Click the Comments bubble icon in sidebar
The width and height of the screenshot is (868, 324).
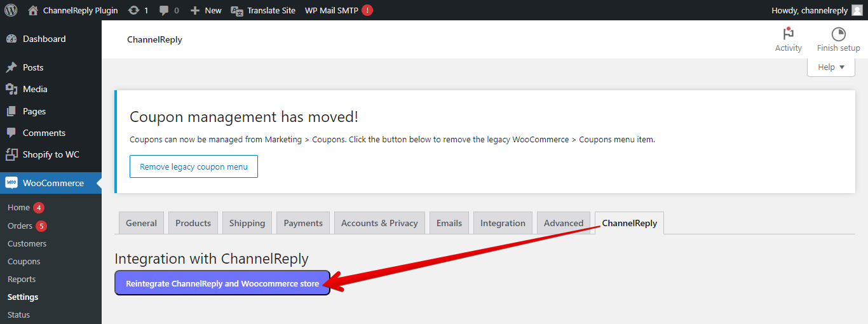click(11, 133)
